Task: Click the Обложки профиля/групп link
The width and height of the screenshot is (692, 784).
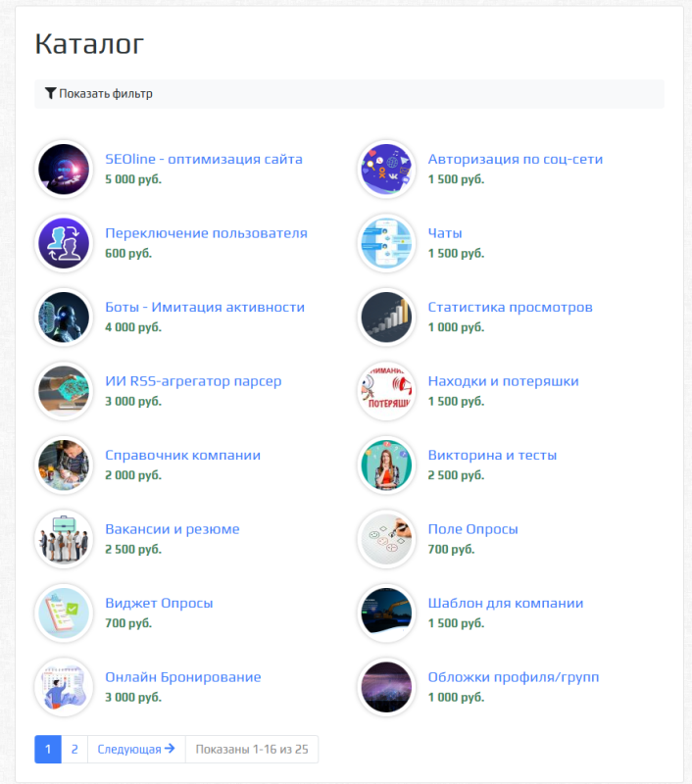Action: pyautogui.click(x=513, y=677)
